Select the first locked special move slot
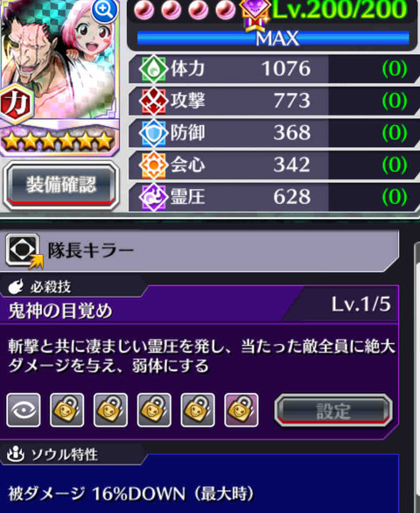Viewport: 420px width, 513px height. tap(67, 411)
